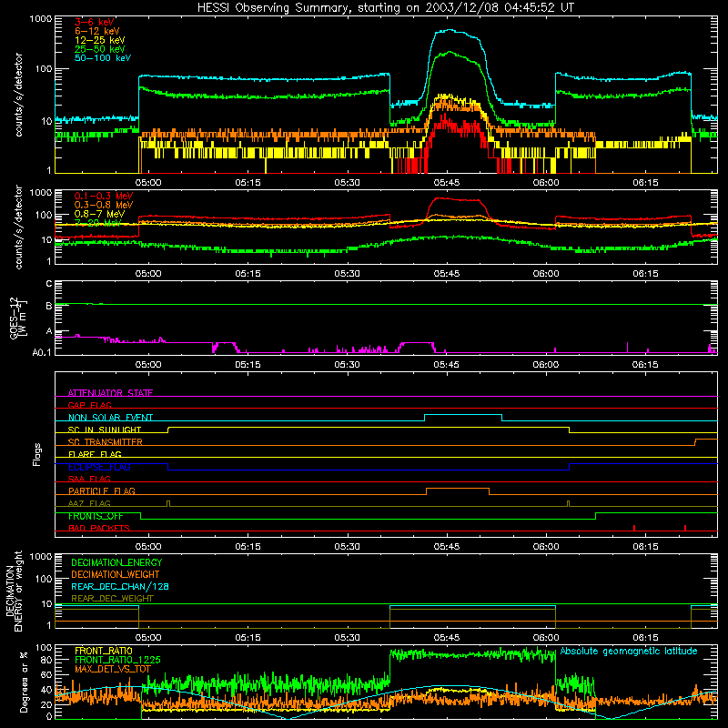Select the REAR_DEC_CHAN/128 legend label
Image resolution: width=728 pixels, height=728 pixels.
(120, 586)
